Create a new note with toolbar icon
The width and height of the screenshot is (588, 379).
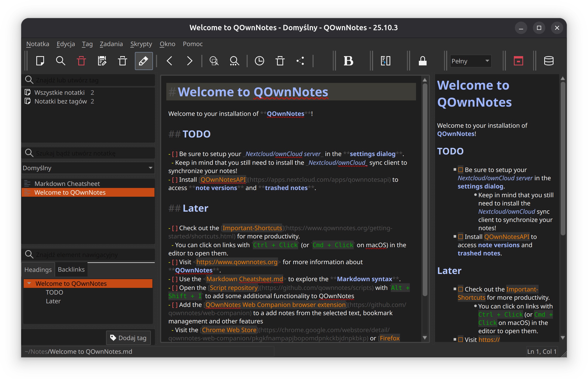tap(40, 61)
